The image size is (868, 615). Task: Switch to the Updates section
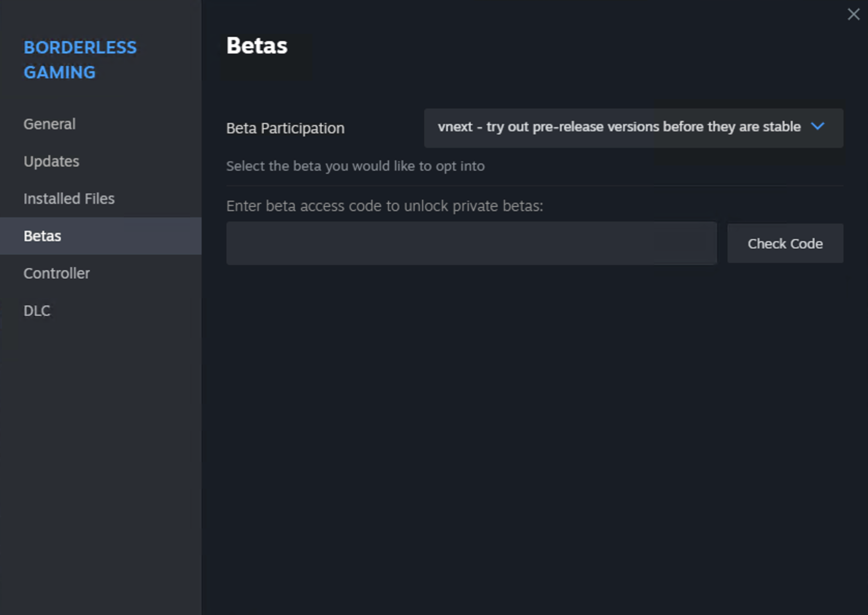click(x=51, y=161)
